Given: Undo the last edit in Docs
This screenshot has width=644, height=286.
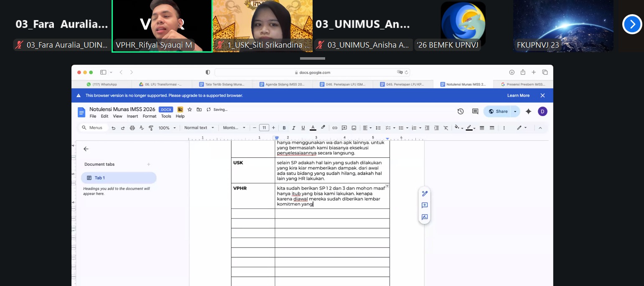Looking at the screenshot, I should tap(113, 128).
